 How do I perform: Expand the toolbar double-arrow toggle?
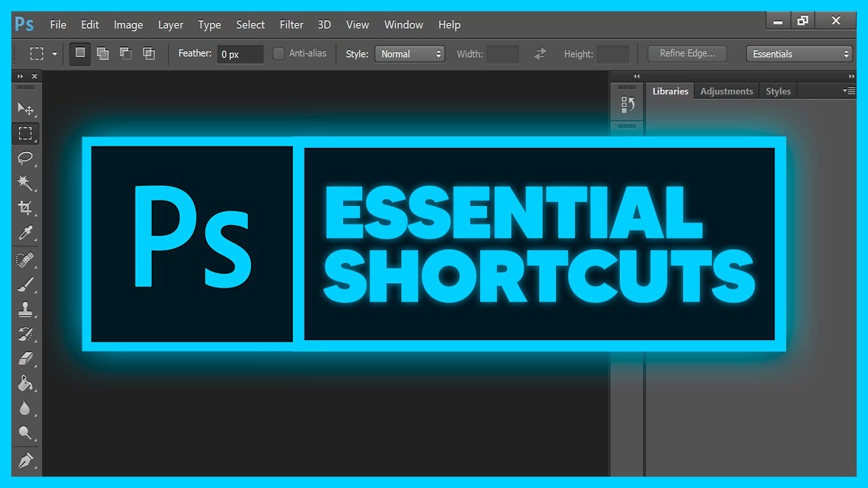(x=20, y=77)
